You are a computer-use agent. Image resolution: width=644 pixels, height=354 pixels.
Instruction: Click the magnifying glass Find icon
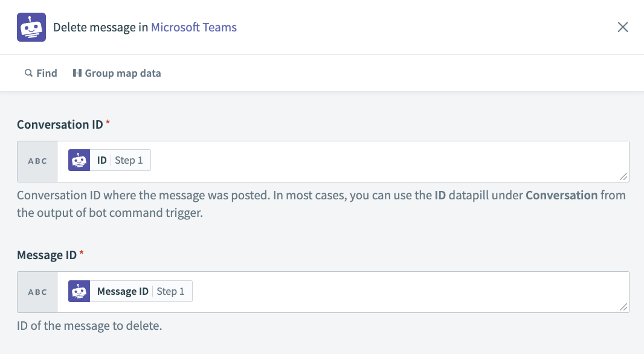pos(28,72)
